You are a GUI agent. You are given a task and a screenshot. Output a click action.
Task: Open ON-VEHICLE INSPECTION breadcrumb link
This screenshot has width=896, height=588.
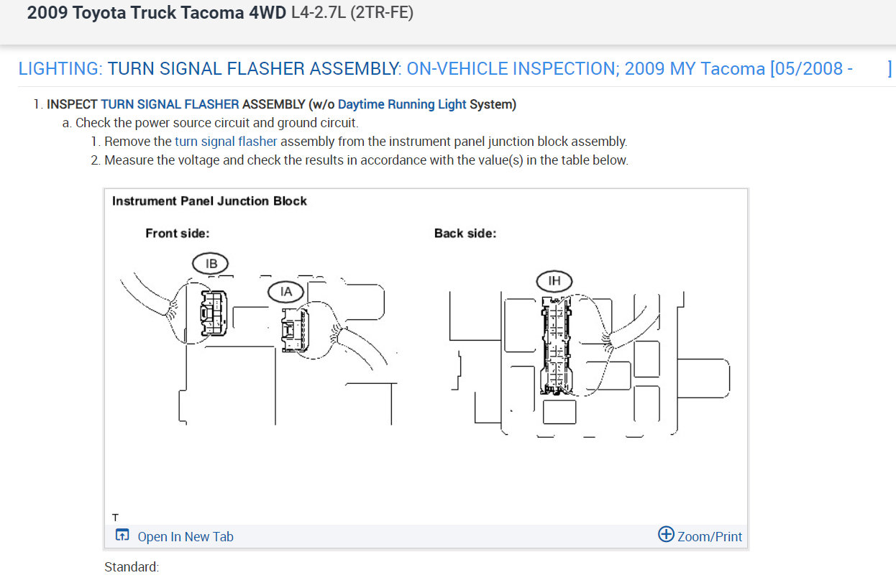pos(511,69)
